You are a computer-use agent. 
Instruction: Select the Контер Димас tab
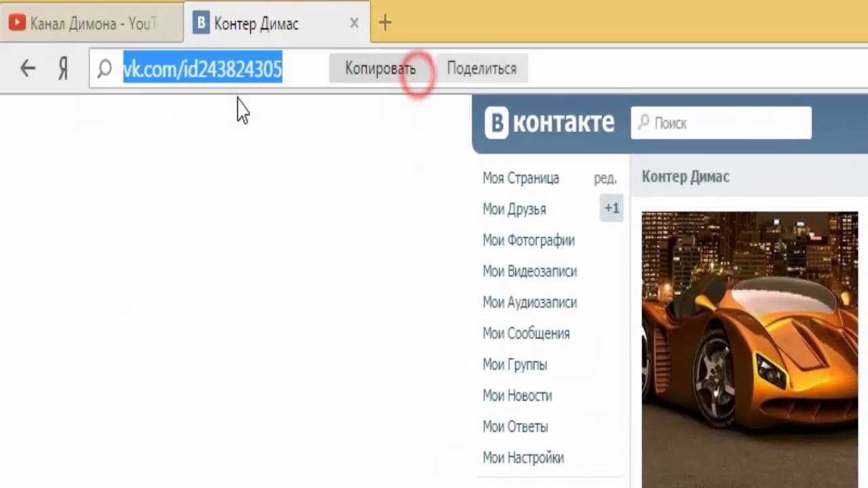coord(277,22)
